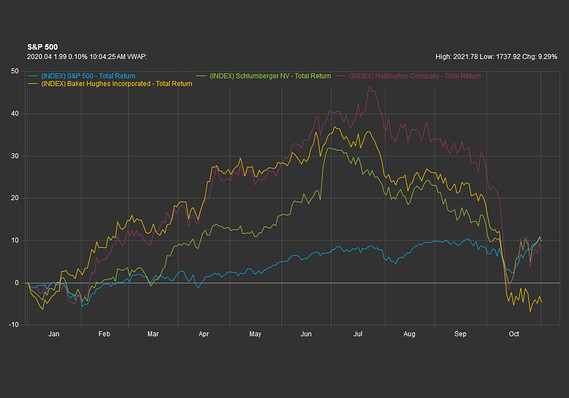
Task: Click the 10 value on the y-axis
Action: click(x=15, y=241)
